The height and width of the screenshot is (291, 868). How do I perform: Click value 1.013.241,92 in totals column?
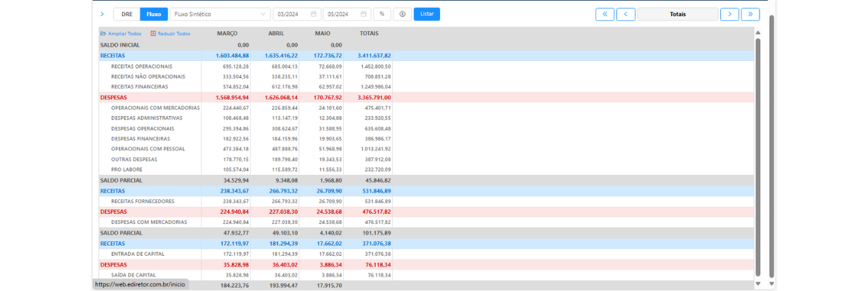(376, 149)
